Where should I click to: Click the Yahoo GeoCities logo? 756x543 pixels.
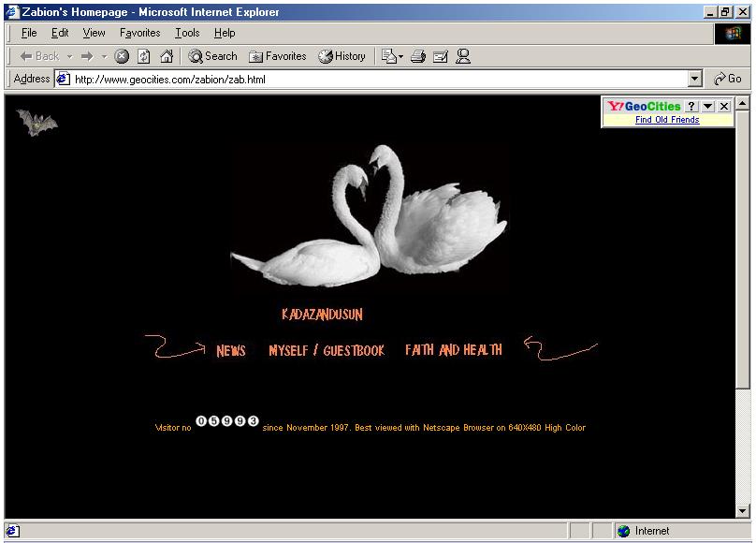click(x=644, y=106)
